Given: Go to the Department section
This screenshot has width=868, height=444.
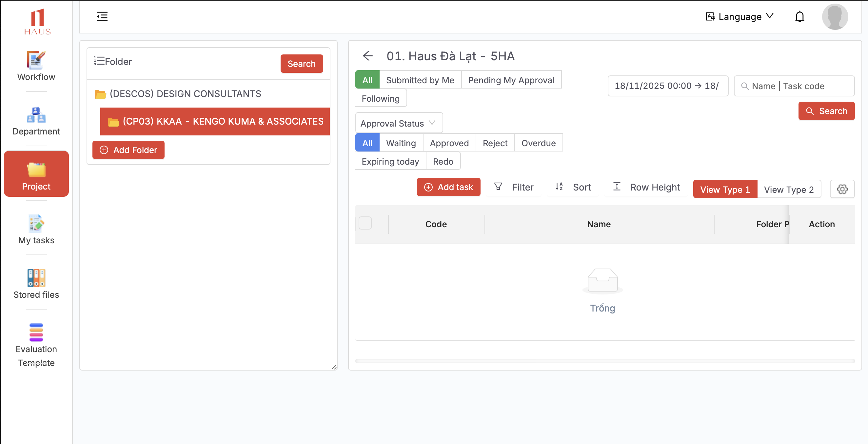Looking at the screenshot, I should click(x=36, y=121).
